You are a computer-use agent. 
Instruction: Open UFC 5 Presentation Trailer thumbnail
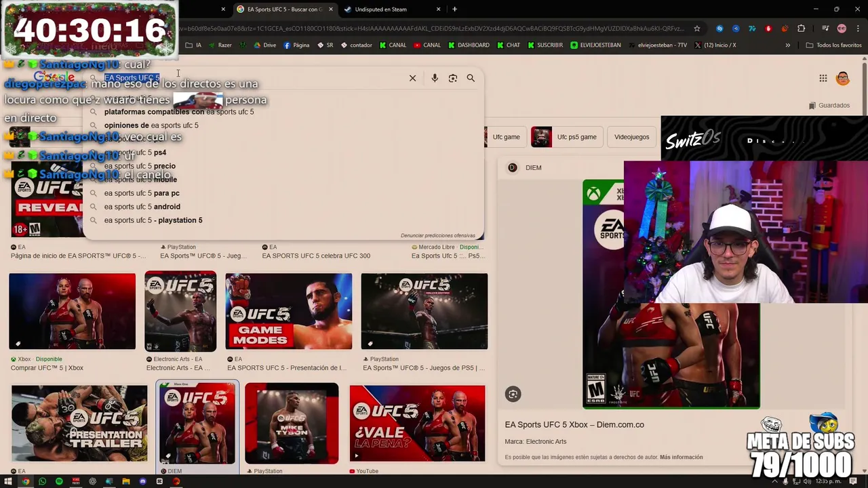click(x=79, y=424)
